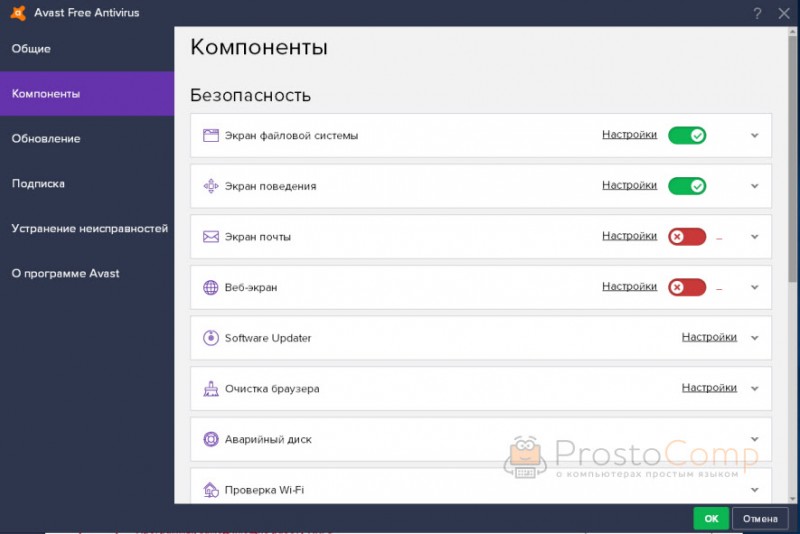Open Настройки link for Экран поведения
The width and height of the screenshot is (800, 534).
pos(629,185)
